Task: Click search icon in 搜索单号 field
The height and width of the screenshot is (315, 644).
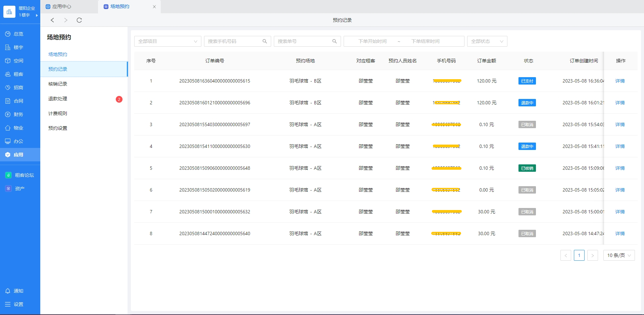Action: point(335,41)
